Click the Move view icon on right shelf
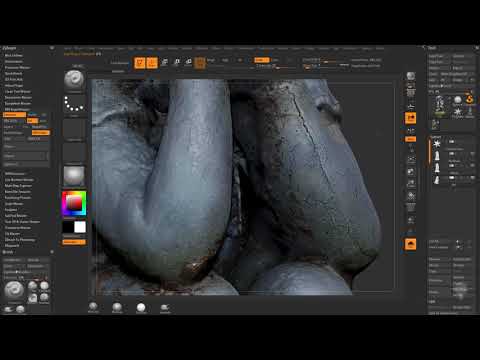The height and width of the screenshot is (360, 480). click(411, 172)
